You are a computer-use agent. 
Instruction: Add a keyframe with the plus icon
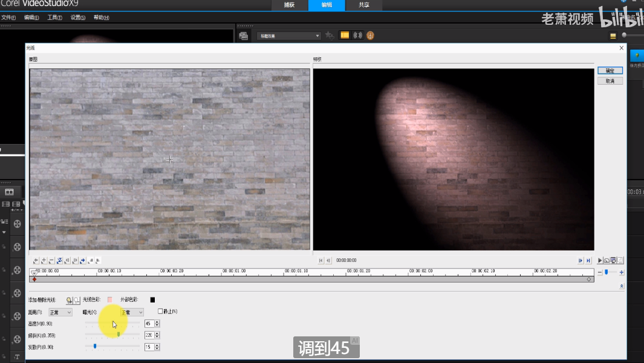(44, 261)
